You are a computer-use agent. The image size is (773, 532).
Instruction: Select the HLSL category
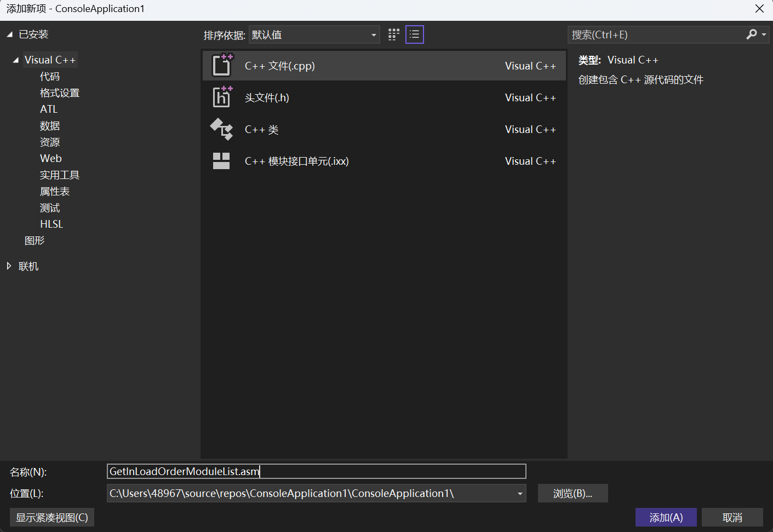[x=51, y=224]
